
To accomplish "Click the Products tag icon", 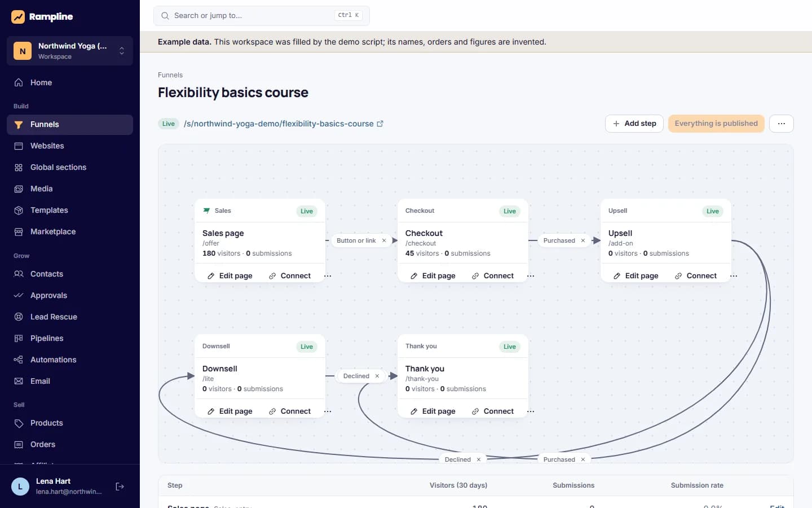I will pyautogui.click(x=19, y=423).
